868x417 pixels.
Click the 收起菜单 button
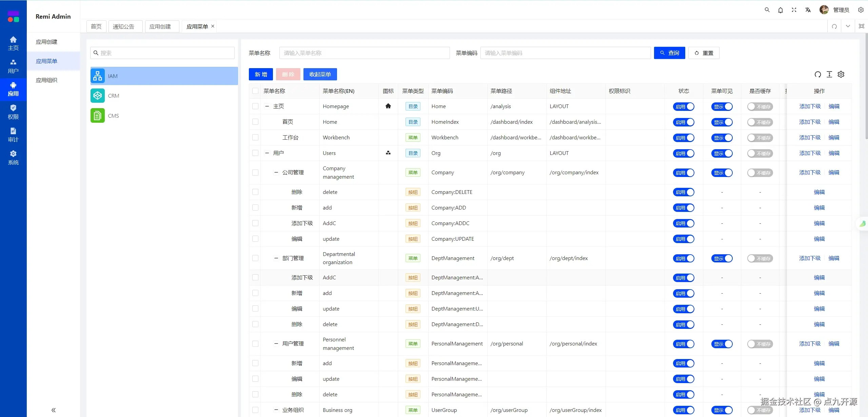point(320,74)
